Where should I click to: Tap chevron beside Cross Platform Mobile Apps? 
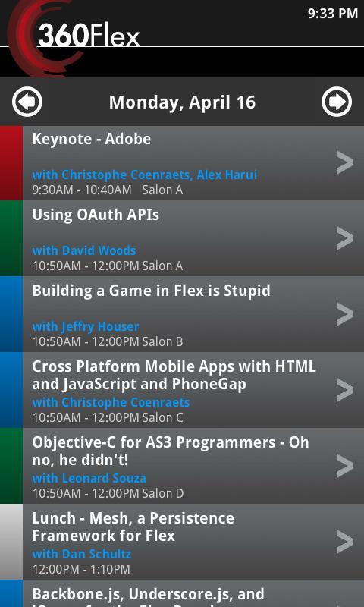[345, 390]
